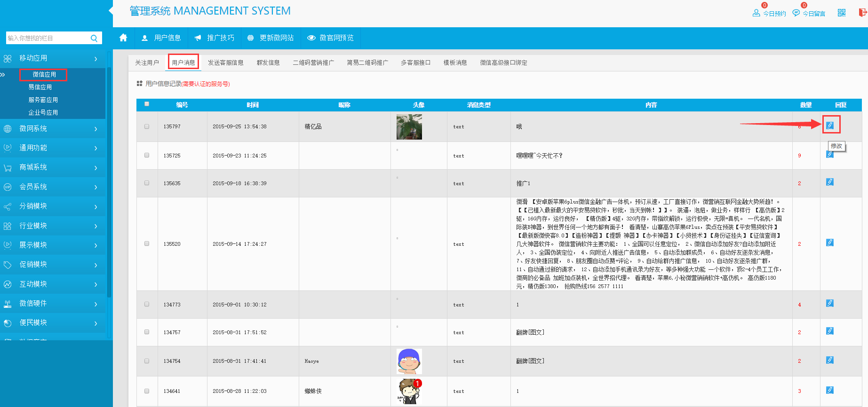Click the edit reply icon for message 134641
Screen dimensions: 868x407
tap(830, 390)
